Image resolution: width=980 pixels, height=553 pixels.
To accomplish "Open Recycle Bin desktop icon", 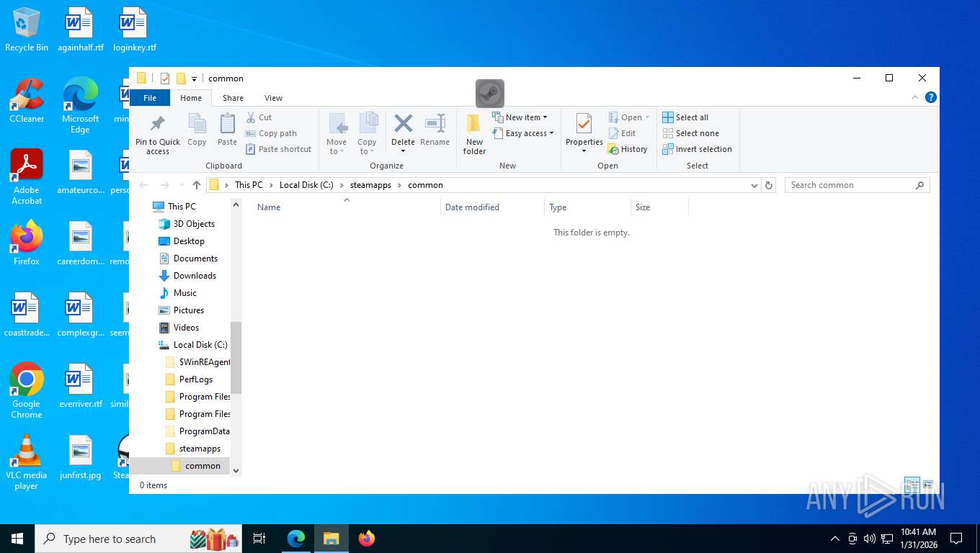I will pyautogui.click(x=27, y=30).
